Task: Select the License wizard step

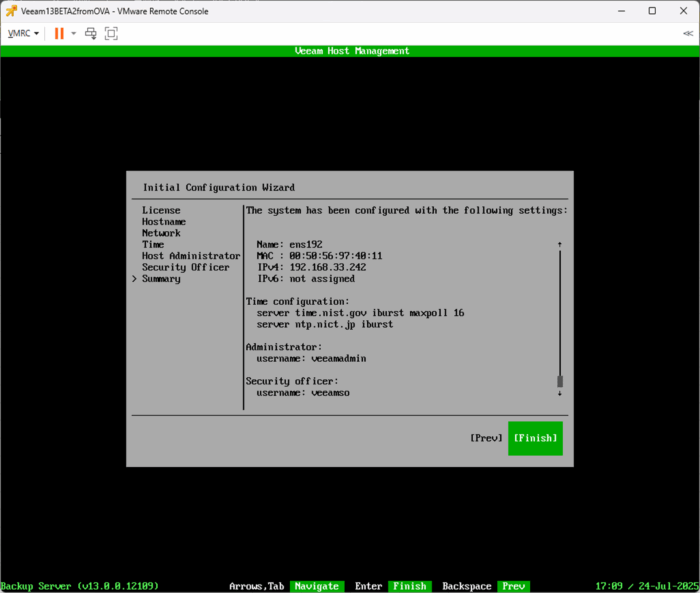Action: click(x=161, y=210)
